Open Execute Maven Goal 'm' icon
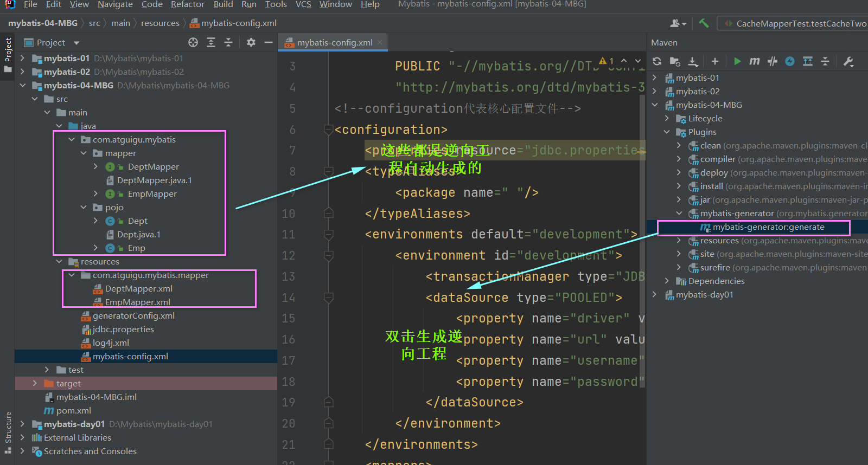868x465 pixels. click(x=755, y=61)
